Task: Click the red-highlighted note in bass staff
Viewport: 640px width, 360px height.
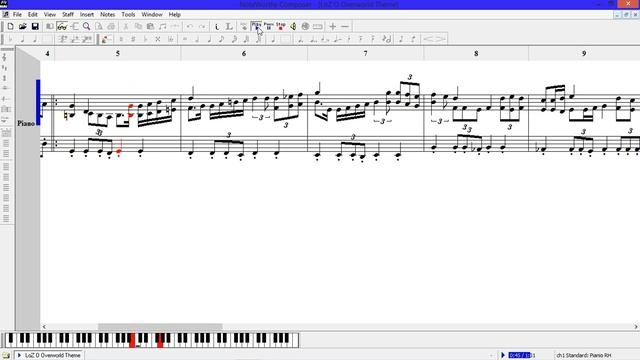Action: tap(119, 151)
